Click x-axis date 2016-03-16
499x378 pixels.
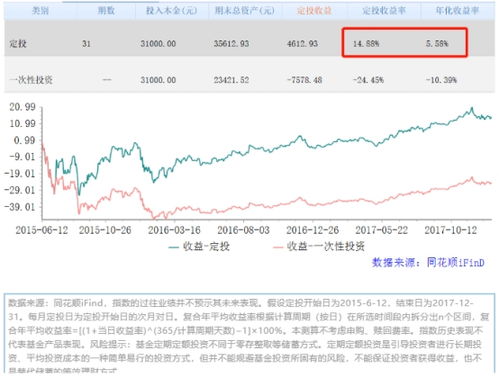pos(174,230)
